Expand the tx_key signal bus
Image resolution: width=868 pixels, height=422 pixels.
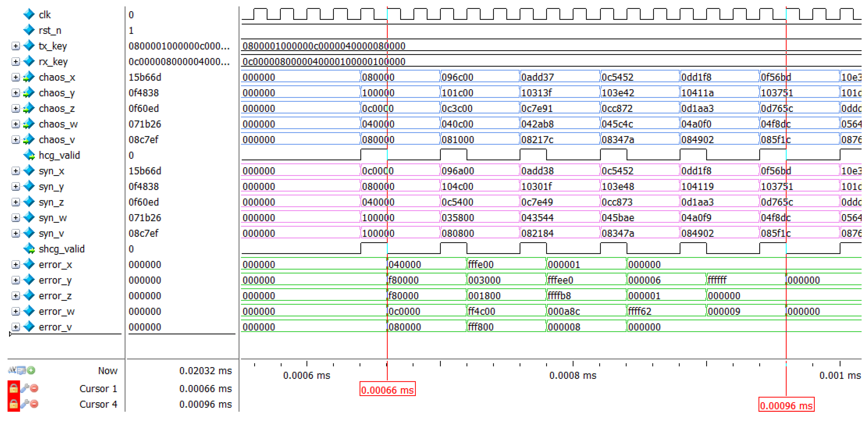tap(16, 46)
